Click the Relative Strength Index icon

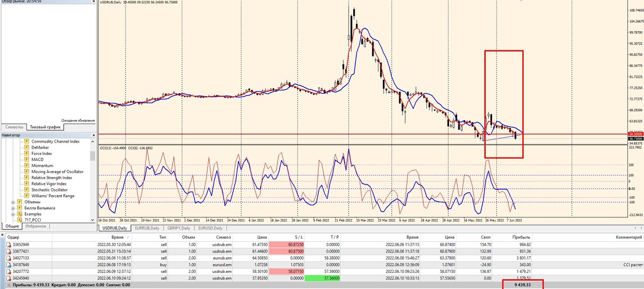pos(26,177)
